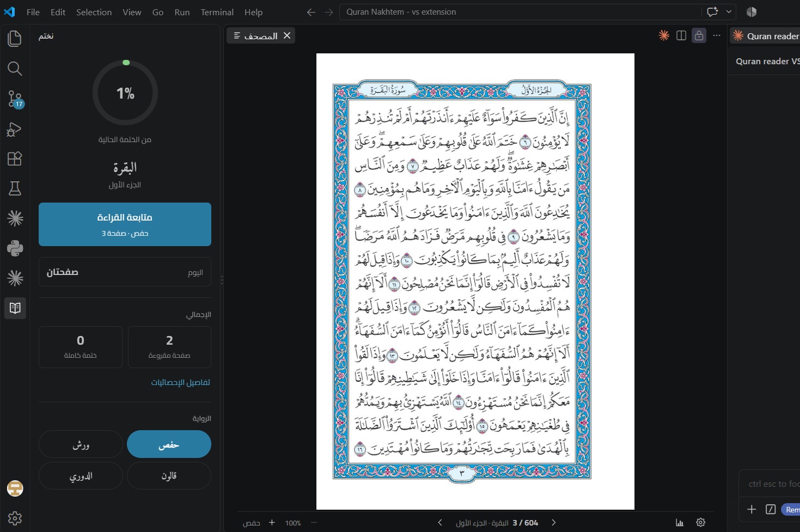Open the Extensions view
The width and height of the screenshot is (800, 532).
[15, 158]
